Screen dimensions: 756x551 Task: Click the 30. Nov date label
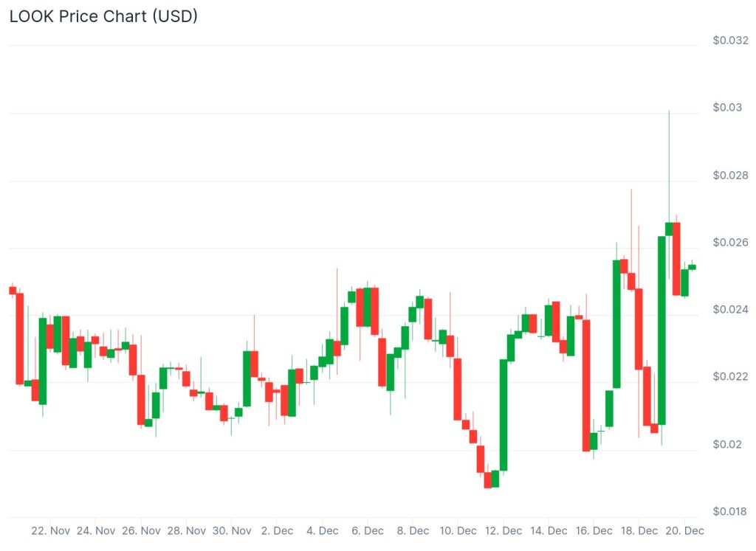pyautogui.click(x=231, y=531)
